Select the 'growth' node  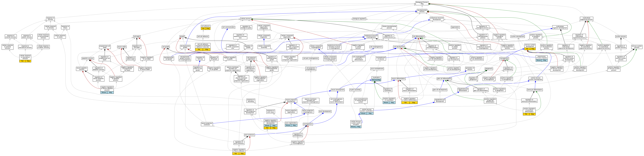click(x=182, y=37)
